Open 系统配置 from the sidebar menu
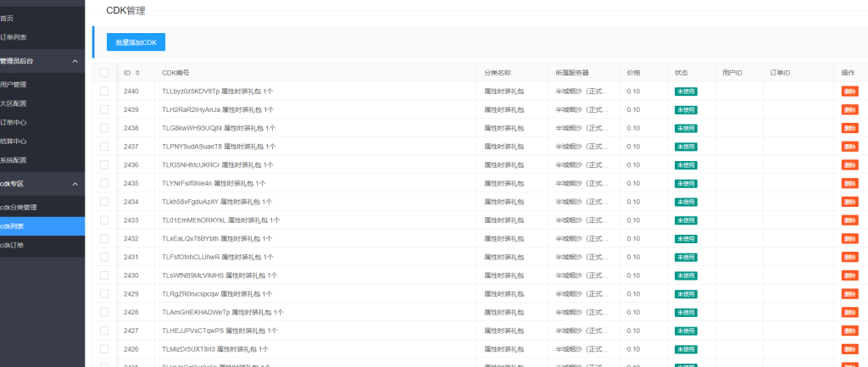Screen dimensions: 868x367 click(x=14, y=160)
